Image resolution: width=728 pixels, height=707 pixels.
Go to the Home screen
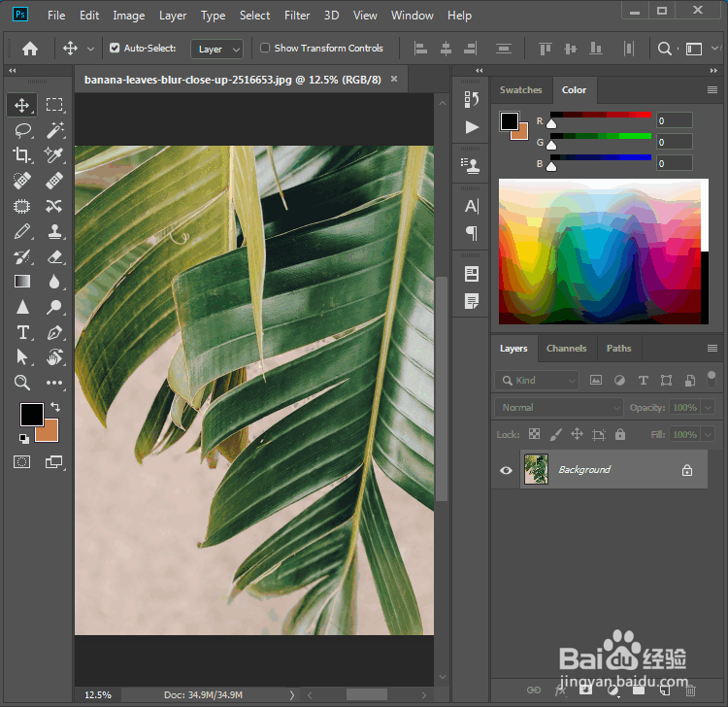coord(30,49)
